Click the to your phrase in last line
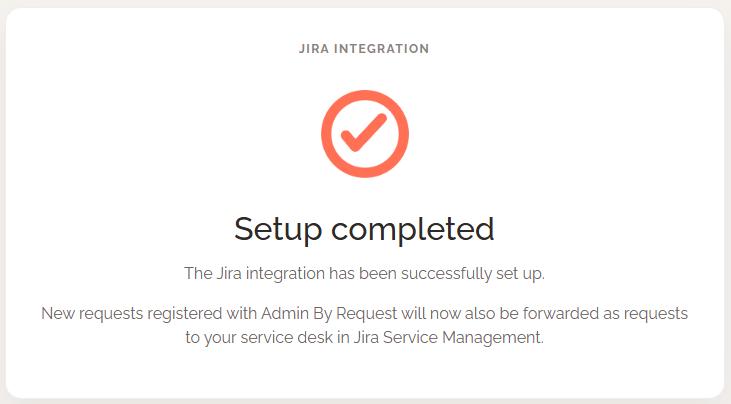This screenshot has height=404, width=731. point(211,337)
